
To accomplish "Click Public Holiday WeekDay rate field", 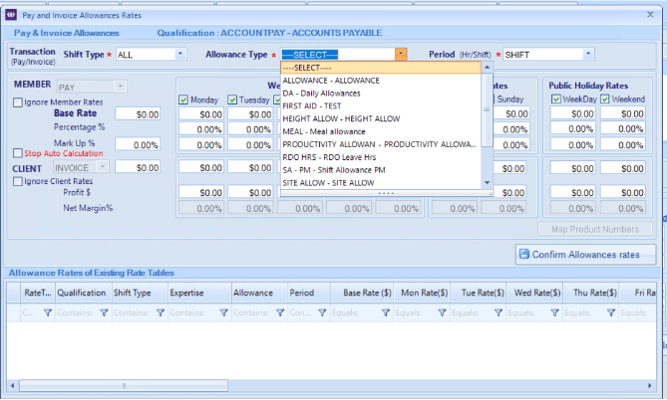I will click(x=573, y=114).
